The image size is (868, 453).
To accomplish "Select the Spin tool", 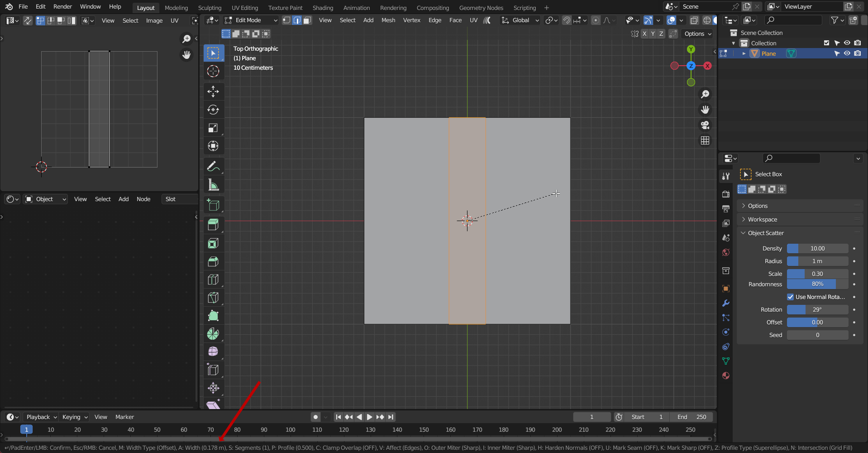I will coord(213,334).
